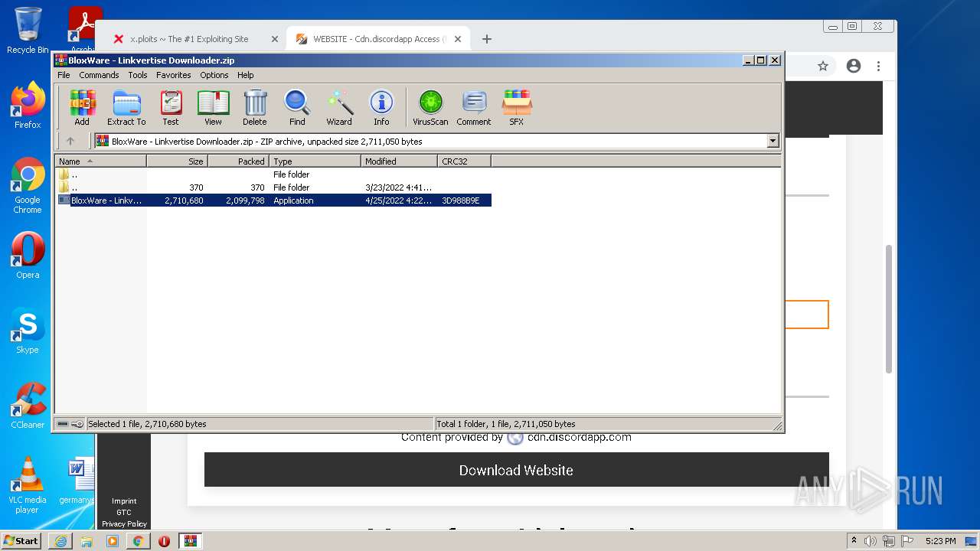Image resolution: width=980 pixels, height=551 pixels.
Task: Open the Google Chrome desktop shortcut
Action: coord(28,186)
